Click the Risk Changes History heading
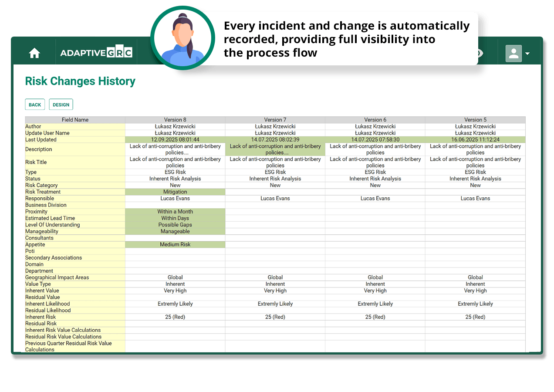Screen dimensions: 554x392 point(80,81)
